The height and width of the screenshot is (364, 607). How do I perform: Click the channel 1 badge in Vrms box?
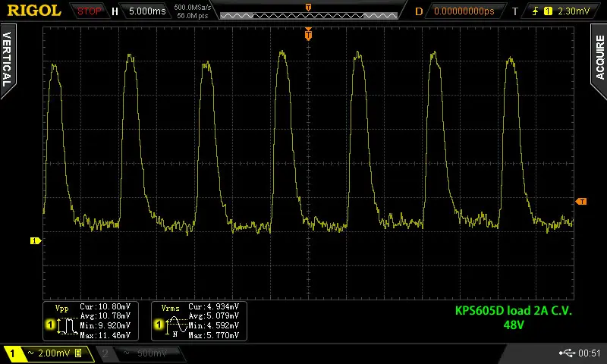pyautogui.click(x=159, y=325)
